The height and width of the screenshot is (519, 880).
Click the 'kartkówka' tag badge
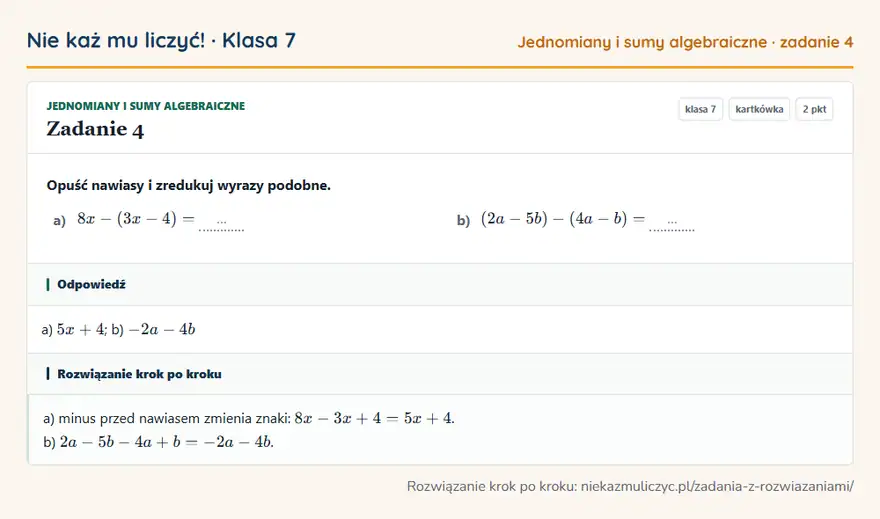[x=759, y=109]
